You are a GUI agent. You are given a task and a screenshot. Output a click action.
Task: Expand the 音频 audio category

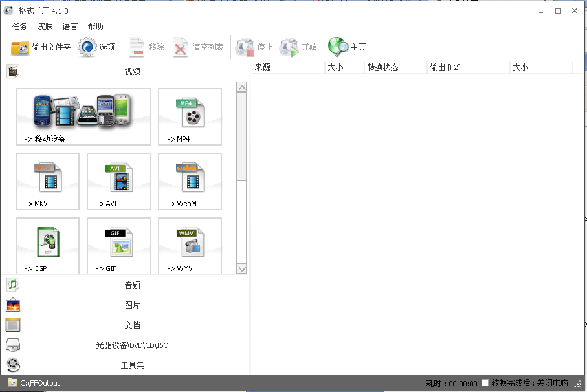132,285
